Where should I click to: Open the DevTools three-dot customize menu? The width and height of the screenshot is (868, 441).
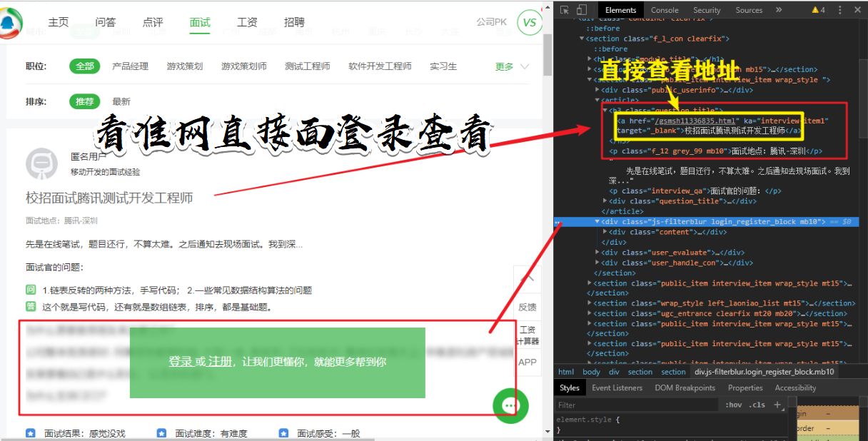coord(842,10)
